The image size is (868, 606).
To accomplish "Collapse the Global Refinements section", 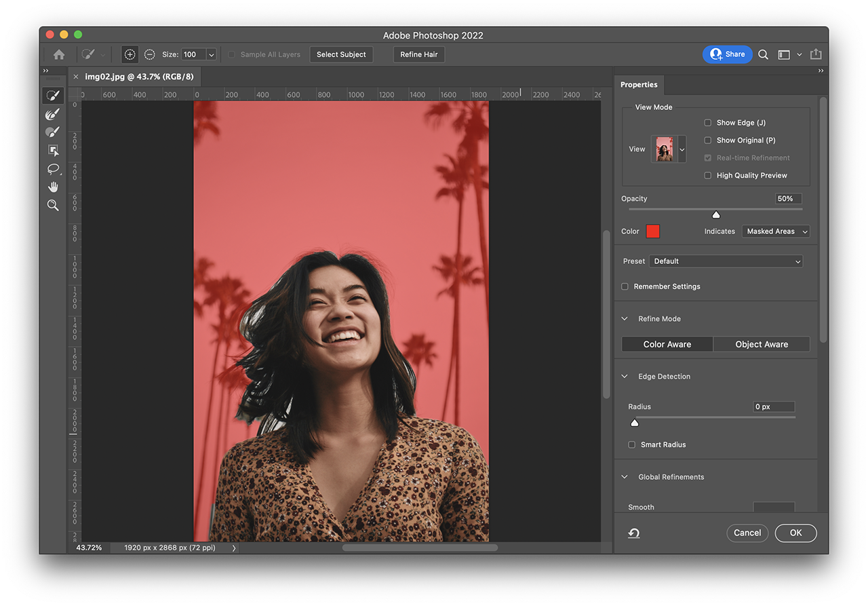I will [625, 477].
